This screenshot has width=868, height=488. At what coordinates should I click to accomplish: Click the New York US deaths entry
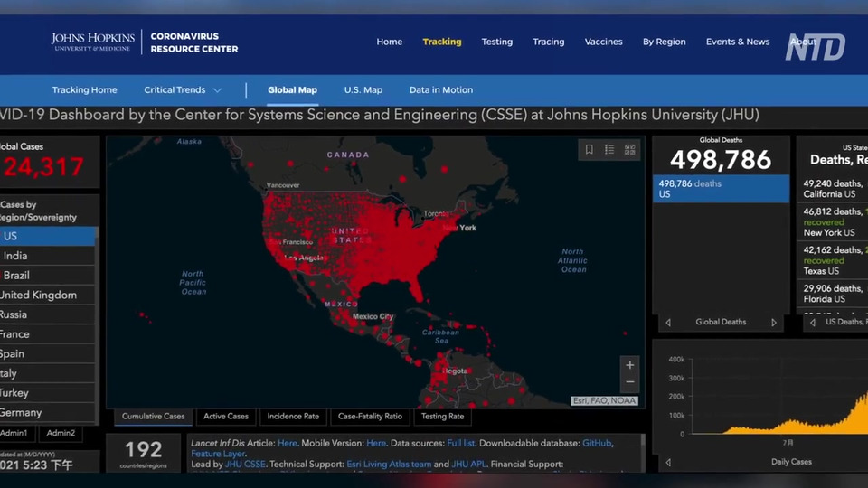[x=833, y=222]
